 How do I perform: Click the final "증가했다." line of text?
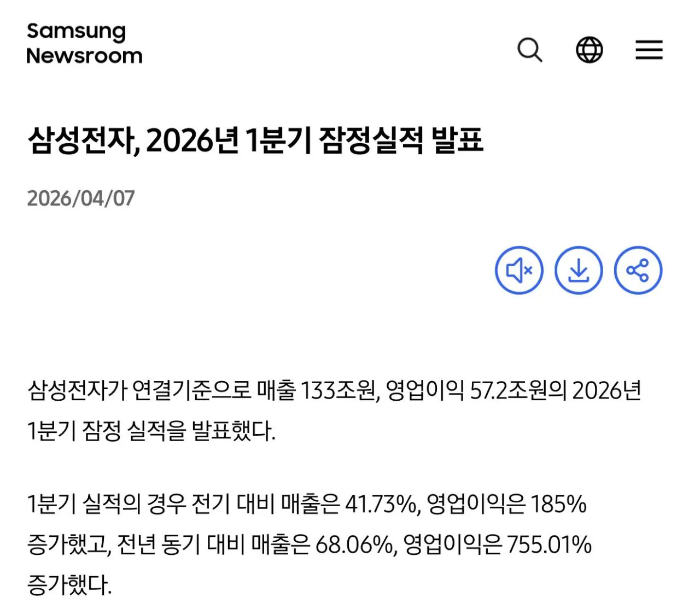69,585
